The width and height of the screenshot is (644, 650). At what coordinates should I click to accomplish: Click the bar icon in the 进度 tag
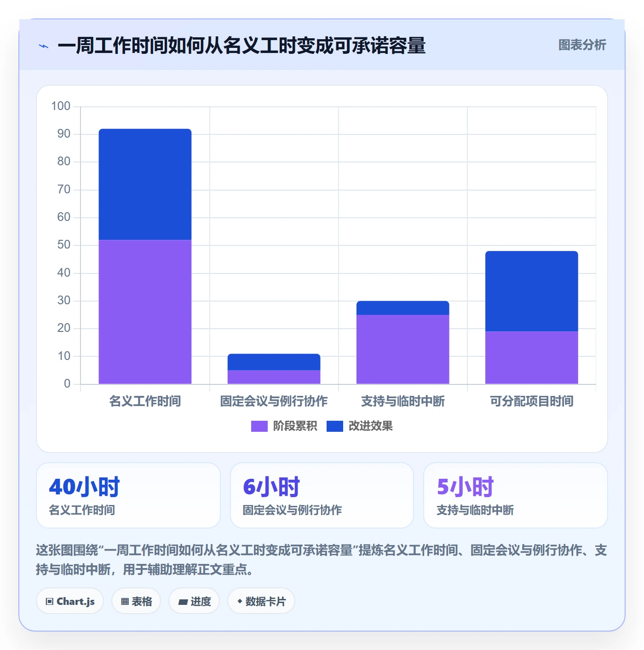pos(183,602)
